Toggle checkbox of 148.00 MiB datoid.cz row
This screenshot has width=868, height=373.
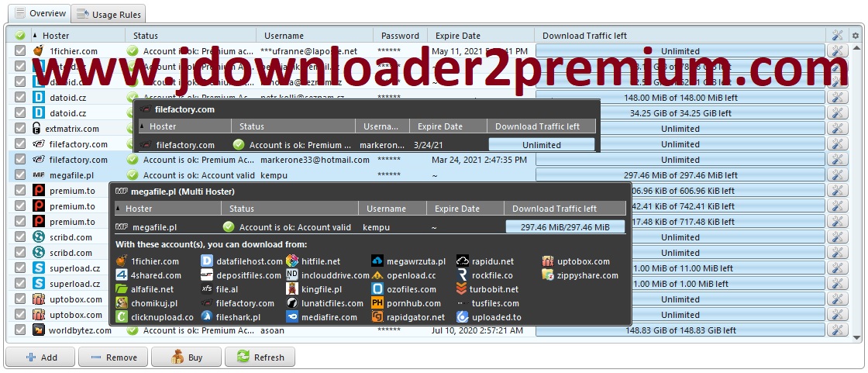[20, 98]
